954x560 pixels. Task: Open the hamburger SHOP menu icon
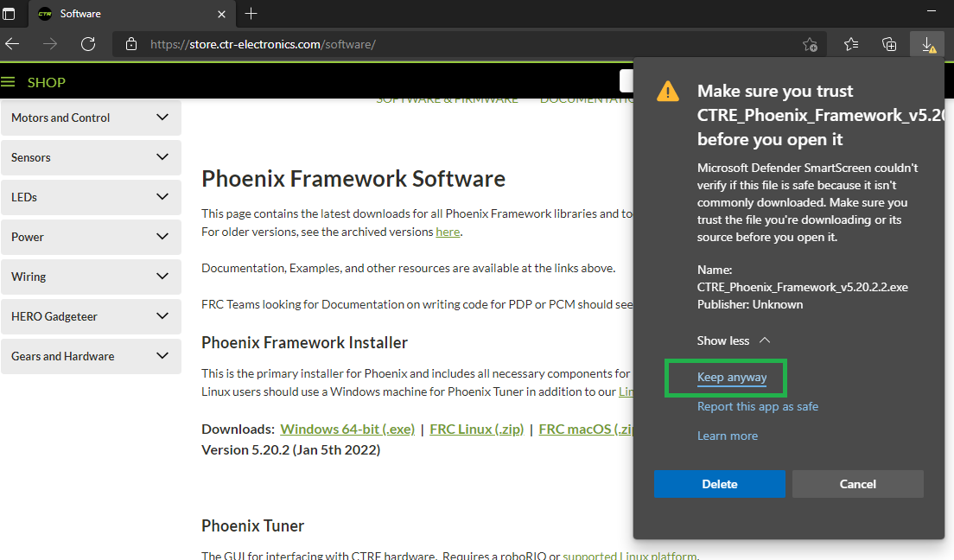coord(8,81)
